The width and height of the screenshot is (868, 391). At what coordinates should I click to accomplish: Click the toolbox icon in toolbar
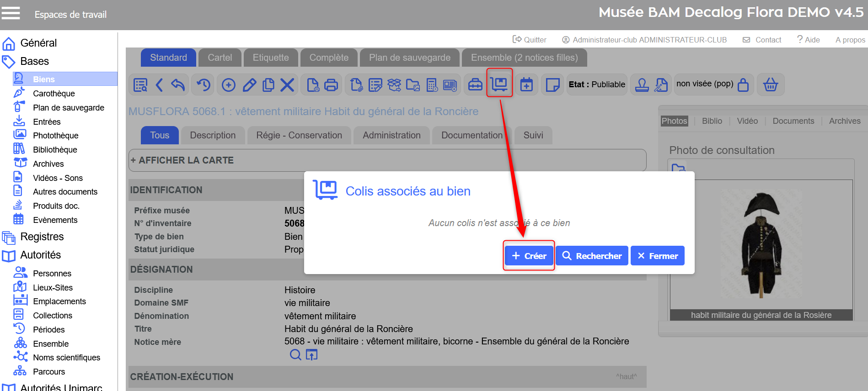click(x=475, y=85)
